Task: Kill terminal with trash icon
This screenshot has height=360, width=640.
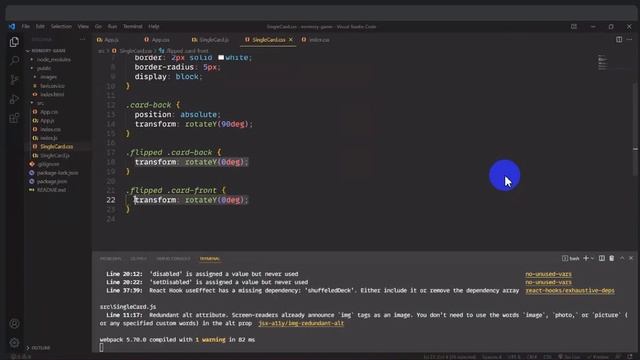Action: 611,258
